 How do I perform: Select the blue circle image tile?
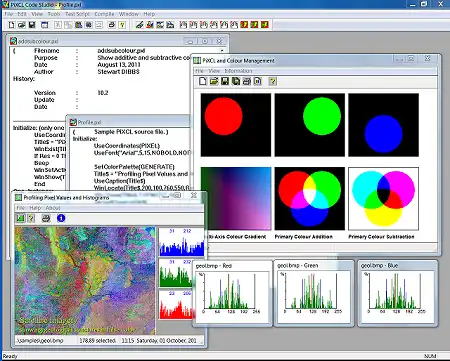click(383, 125)
